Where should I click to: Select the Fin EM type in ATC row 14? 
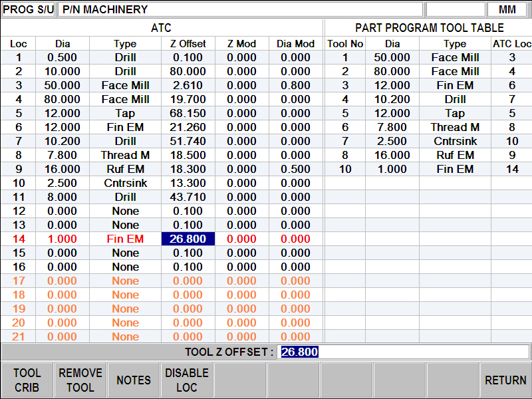coord(125,239)
